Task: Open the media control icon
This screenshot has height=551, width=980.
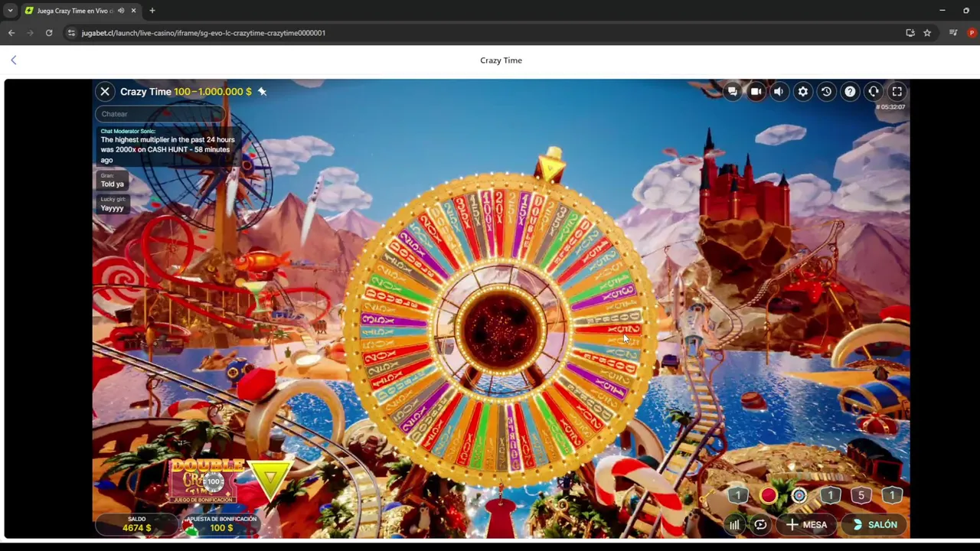Action: point(953,33)
